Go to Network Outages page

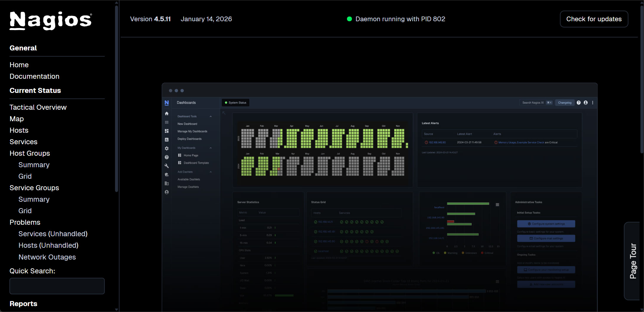(47, 257)
